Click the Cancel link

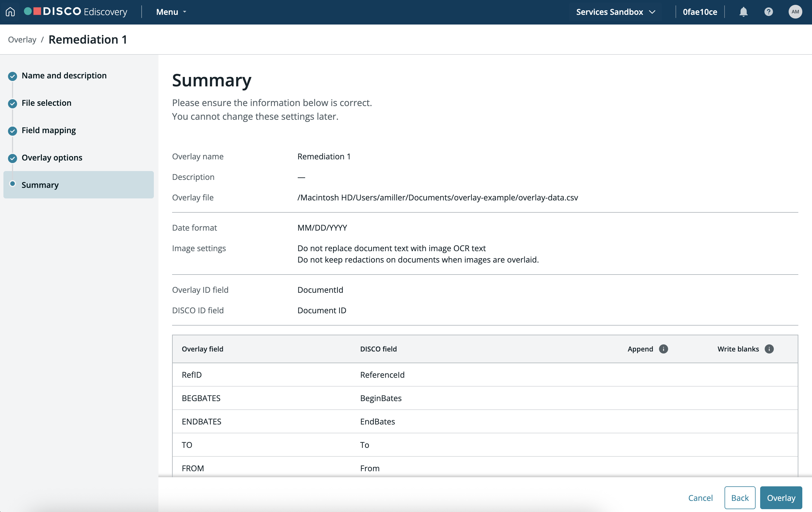point(700,497)
